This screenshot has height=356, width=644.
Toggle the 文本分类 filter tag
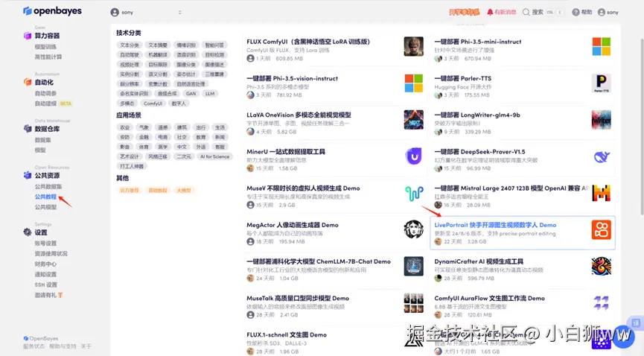click(x=130, y=45)
